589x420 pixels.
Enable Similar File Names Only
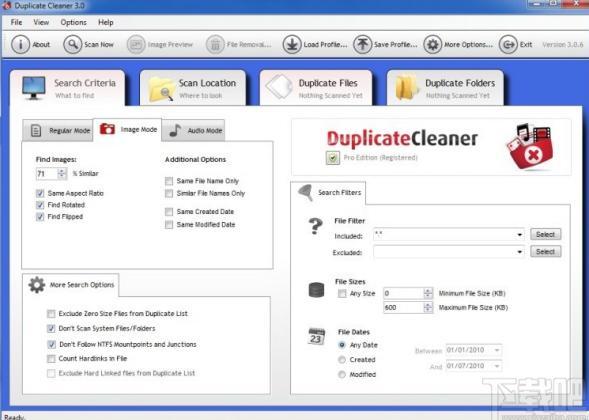coord(169,193)
